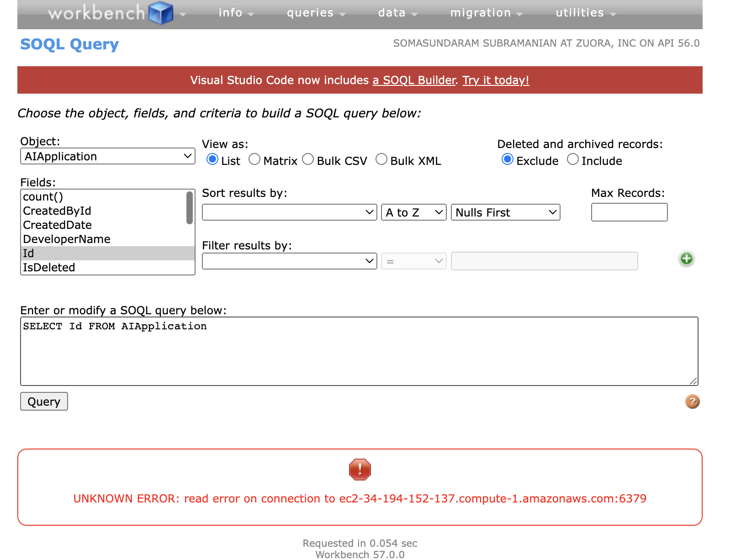Open the migration menu
This screenshot has width=741, height=560.
coord(481,13)
